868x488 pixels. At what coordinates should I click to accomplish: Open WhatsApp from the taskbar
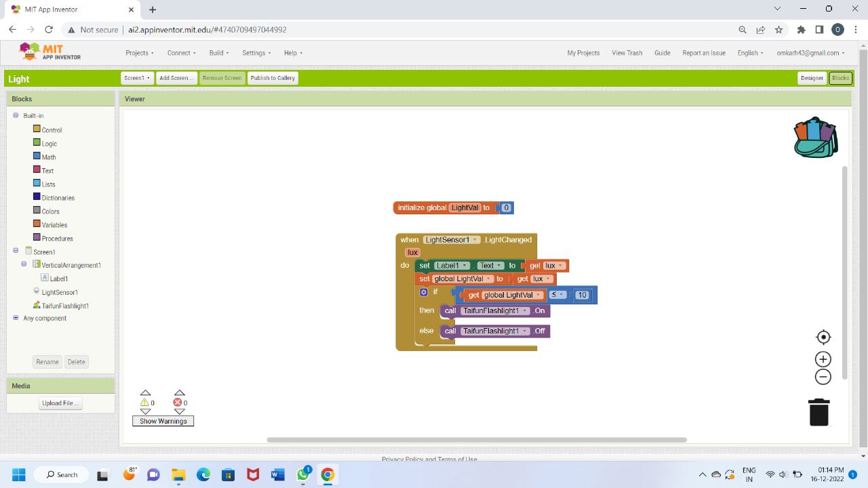(x=303, y=474)
